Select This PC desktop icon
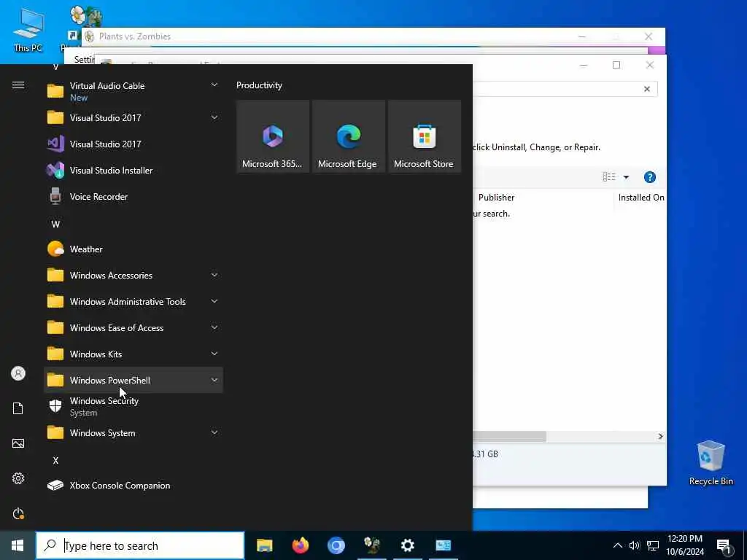747x560 pixels. pos(28,30)
